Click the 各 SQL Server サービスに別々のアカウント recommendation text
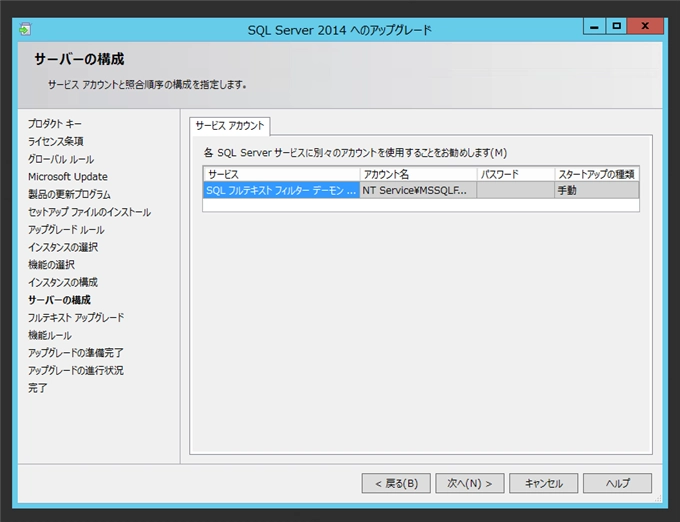The width and height of the screenshot is (680, 522). pyautogui.click(x=355, y=153)
